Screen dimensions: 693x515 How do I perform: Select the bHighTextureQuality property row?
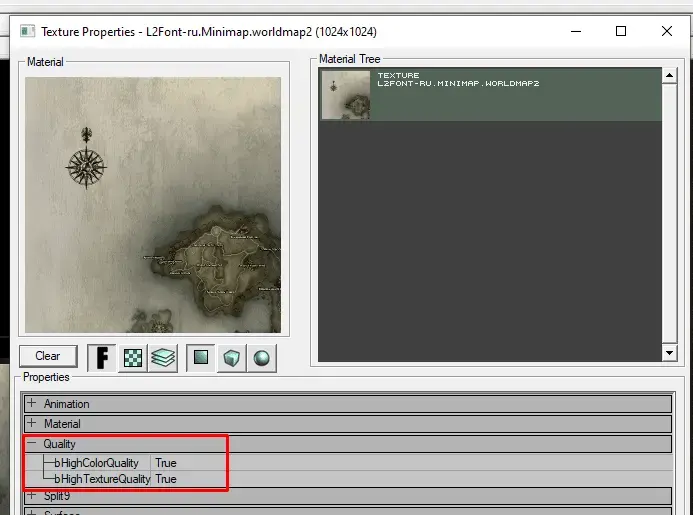[x=348, y=479]
